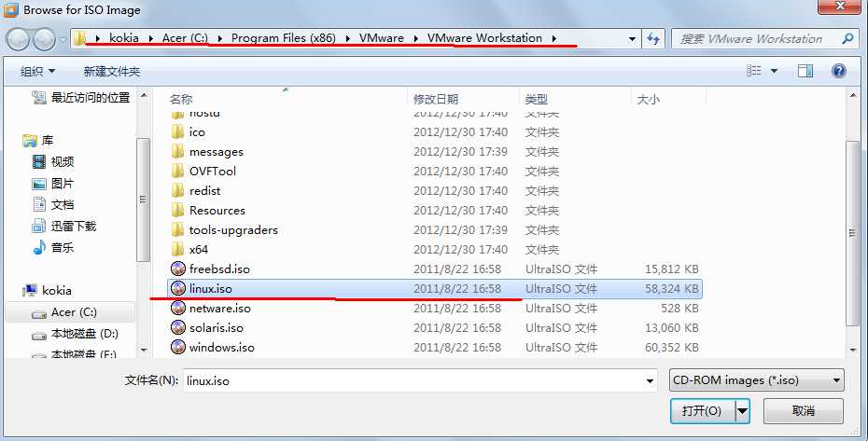Click the 取消 cancel button

(804, 411)
